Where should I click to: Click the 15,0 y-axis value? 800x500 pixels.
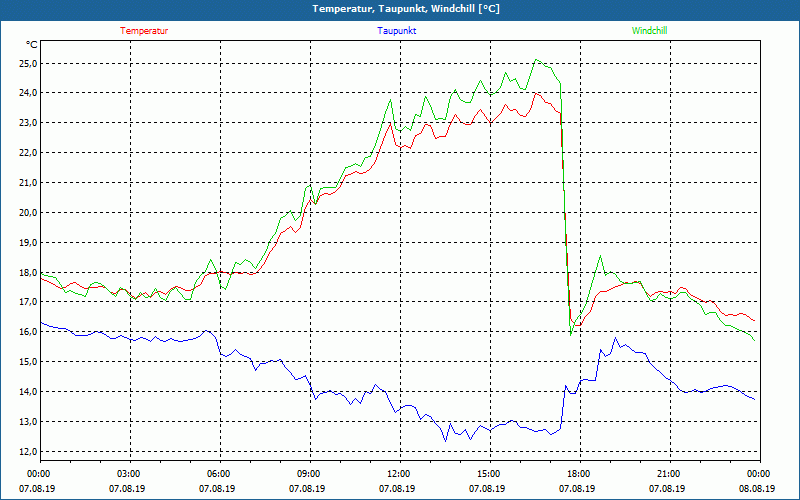(28, 362)
